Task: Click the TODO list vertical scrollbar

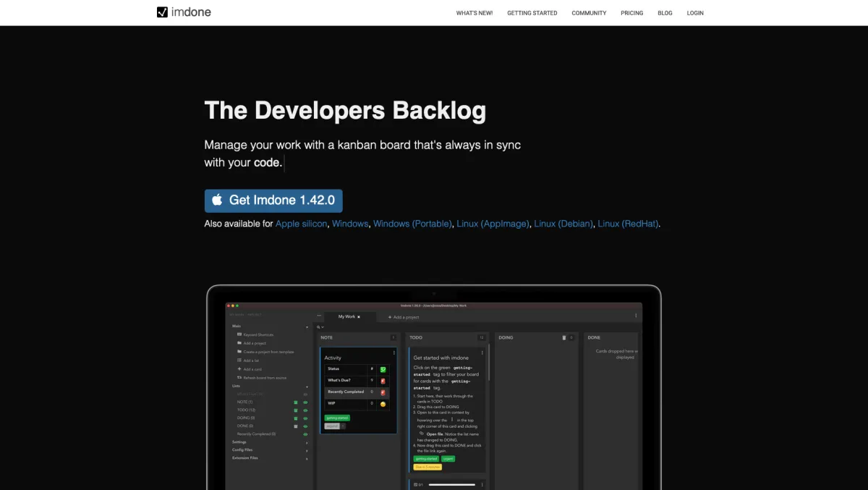Action: pos(489,363)
